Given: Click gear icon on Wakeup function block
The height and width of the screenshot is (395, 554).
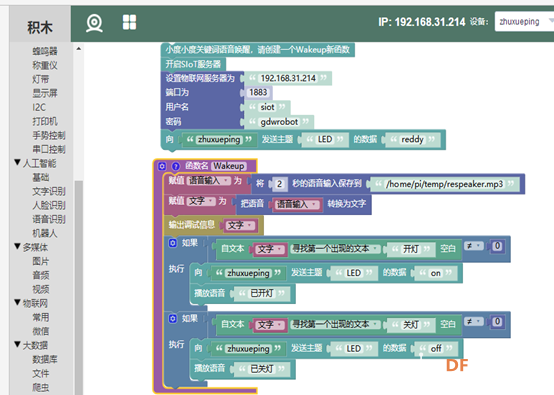Looking at the screenshot, I should [x=162, y=166].
